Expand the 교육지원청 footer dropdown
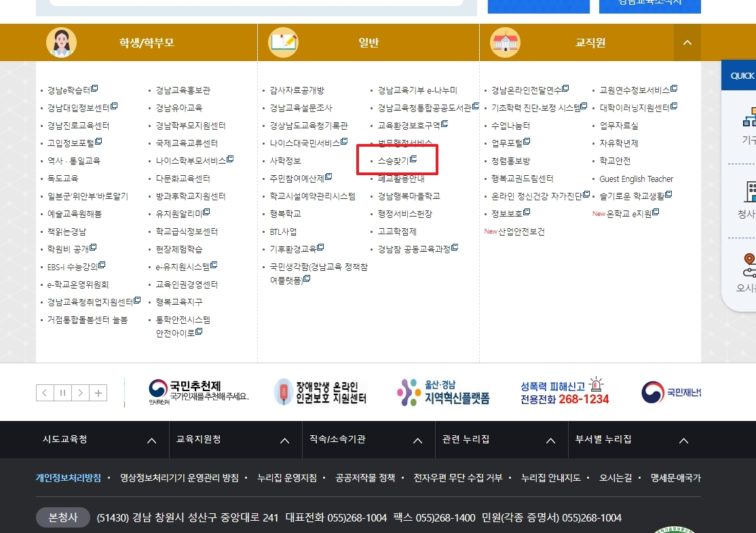Image resolution: width=756 pixels, height=533 pixels. tap(235, 439)
